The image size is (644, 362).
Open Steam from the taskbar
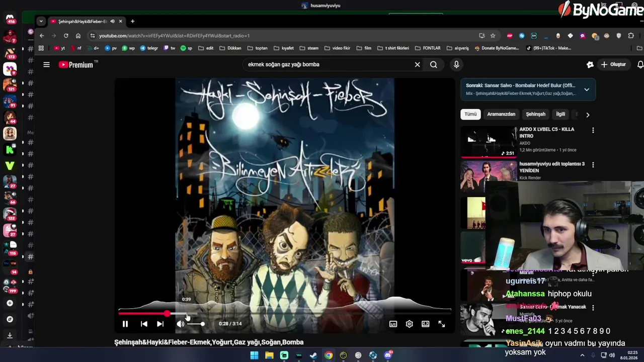313,355
